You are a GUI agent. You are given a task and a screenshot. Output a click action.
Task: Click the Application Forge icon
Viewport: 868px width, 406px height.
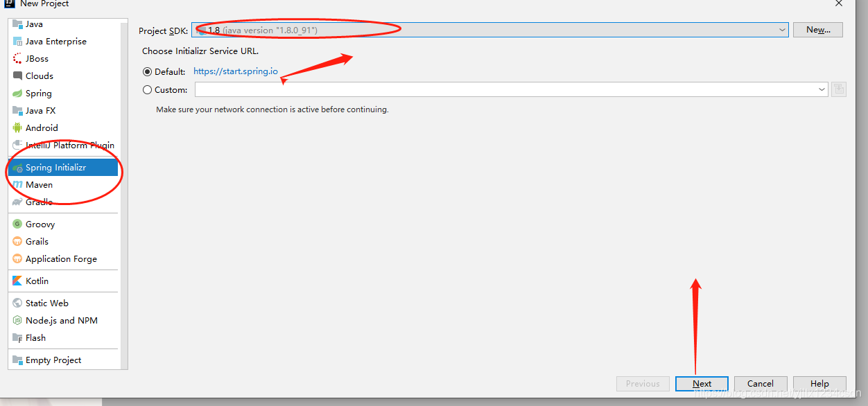[18, 259]
